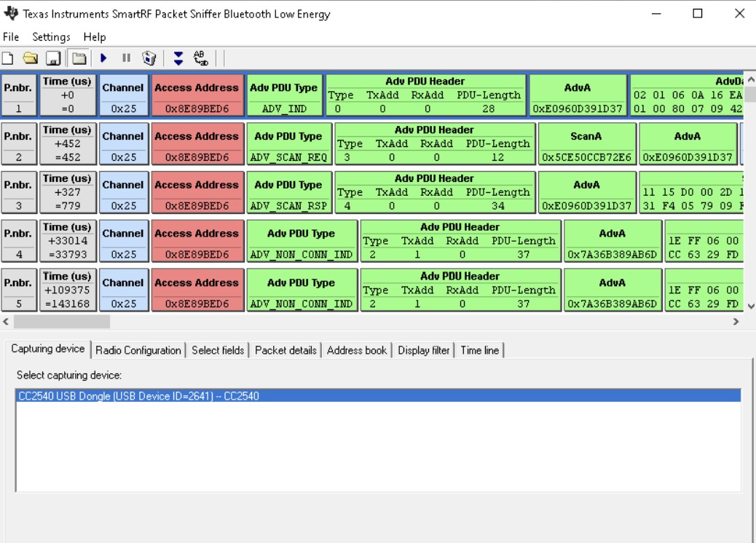The width and height of the screenshot is (756, 543).
Task: Open the Display filter tab
Action: coord(424,350)
